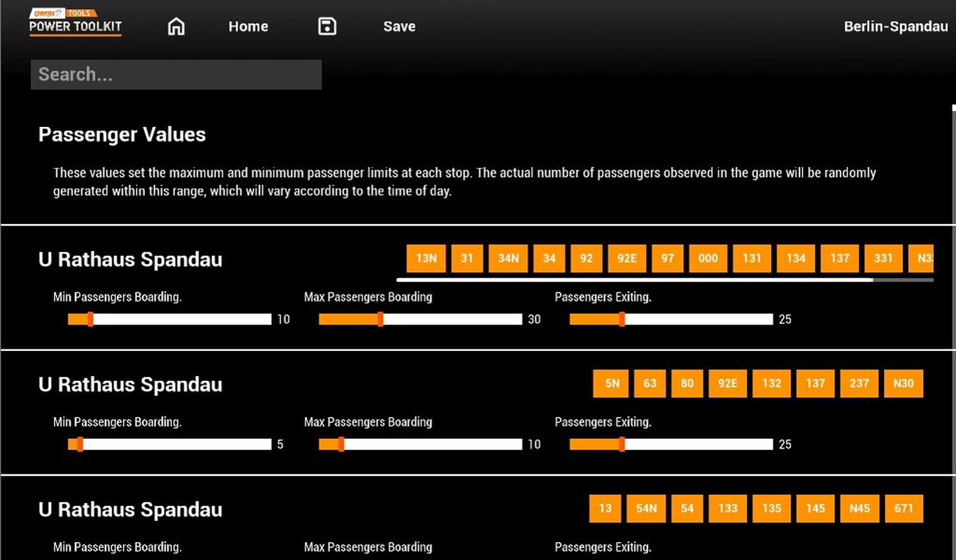Click the OMSI Power Toolkit logo

[76, 23]
